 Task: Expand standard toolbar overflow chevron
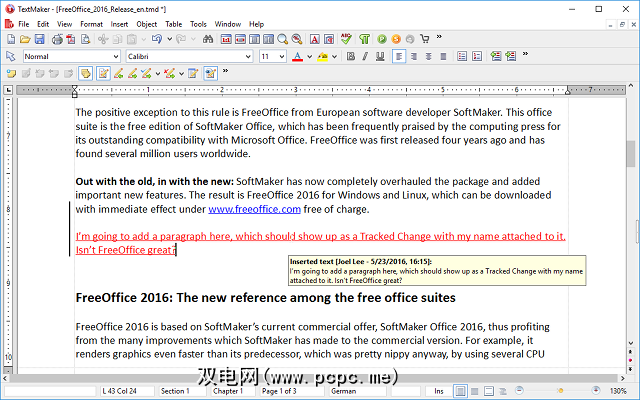[439, 37]
